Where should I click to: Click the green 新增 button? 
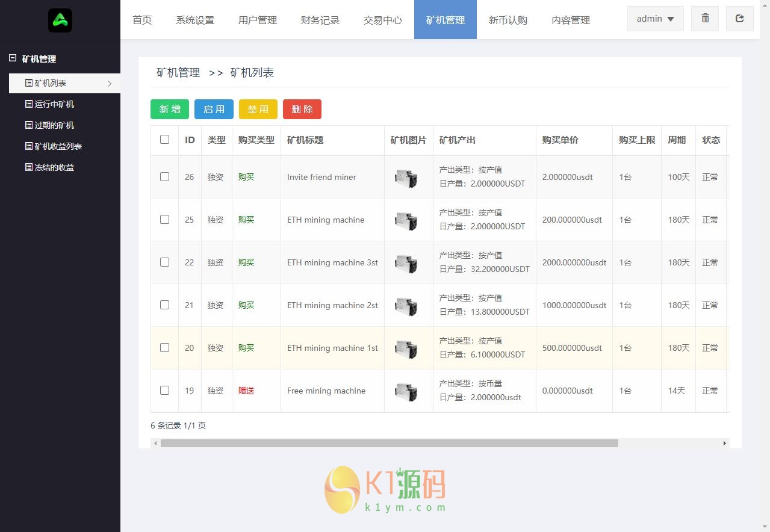tap(169, 109)
